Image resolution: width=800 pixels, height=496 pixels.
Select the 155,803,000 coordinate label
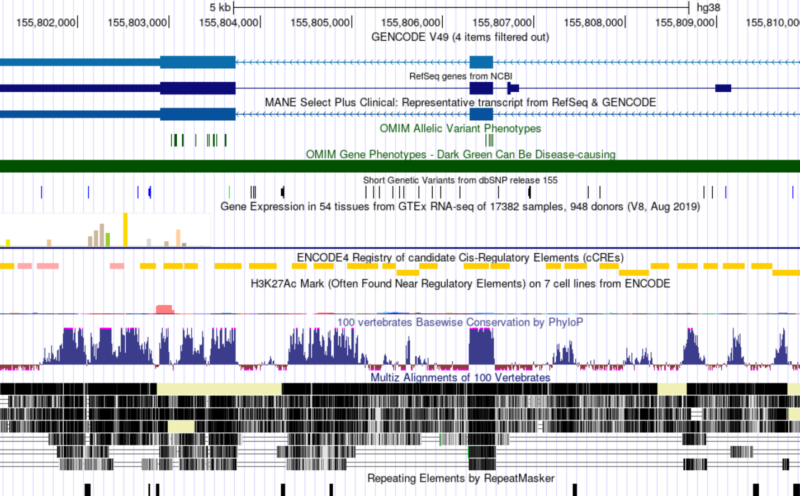(137, 23)
